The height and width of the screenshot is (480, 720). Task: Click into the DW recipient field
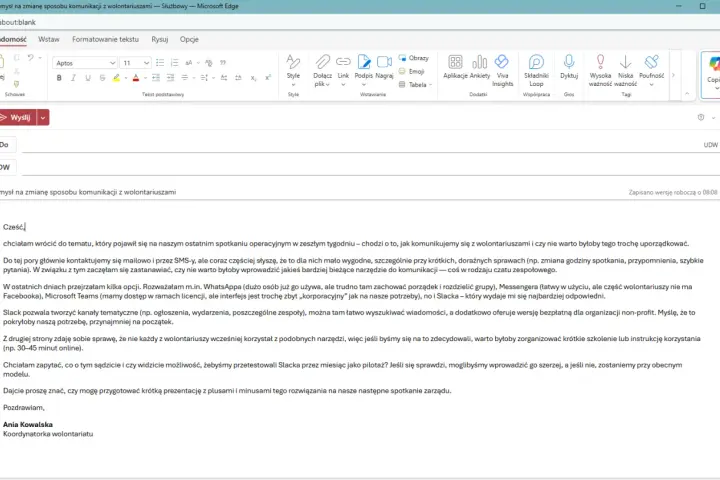click(x=371, y=167)
